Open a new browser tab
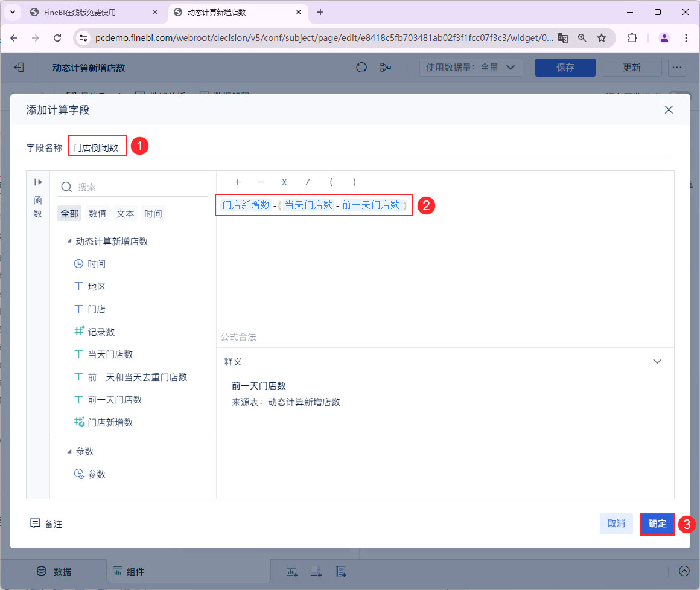Screen dimensions: 700x590 [320, 13]
